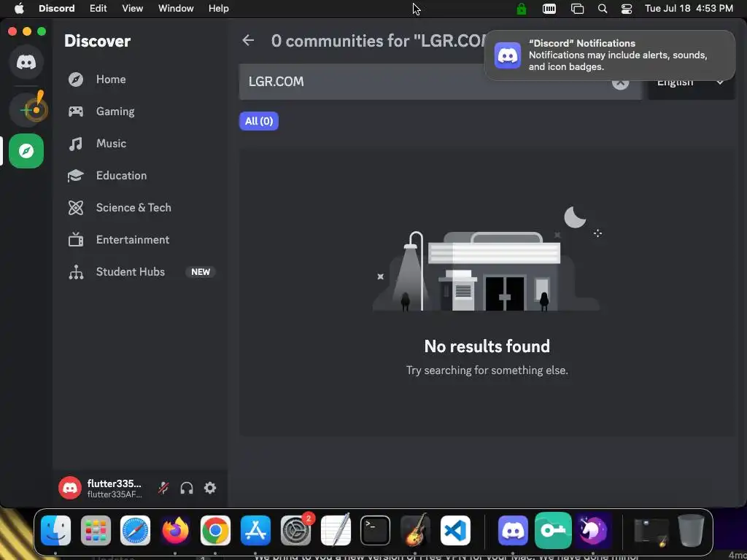
Task: Open the Entertainment discover category
Action: (x=140, y=239)
